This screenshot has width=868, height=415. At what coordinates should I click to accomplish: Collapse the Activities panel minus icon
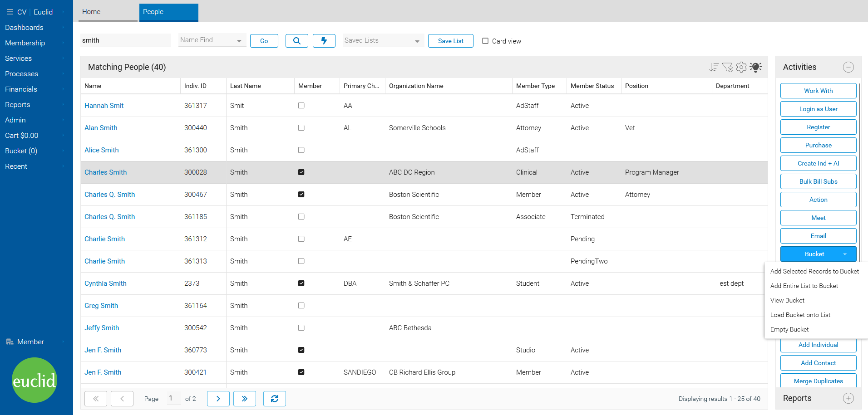pos(848,67)
